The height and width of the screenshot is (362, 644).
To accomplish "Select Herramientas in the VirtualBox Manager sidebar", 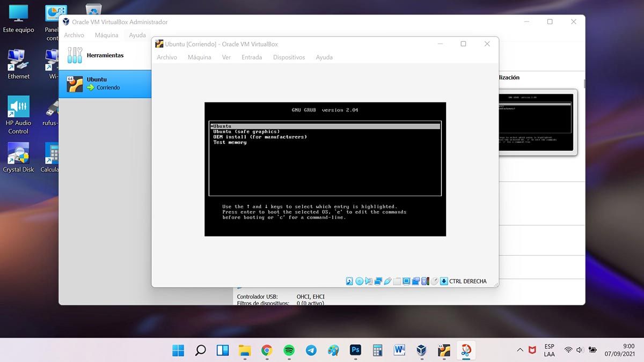I will click(x=105, y=55).
